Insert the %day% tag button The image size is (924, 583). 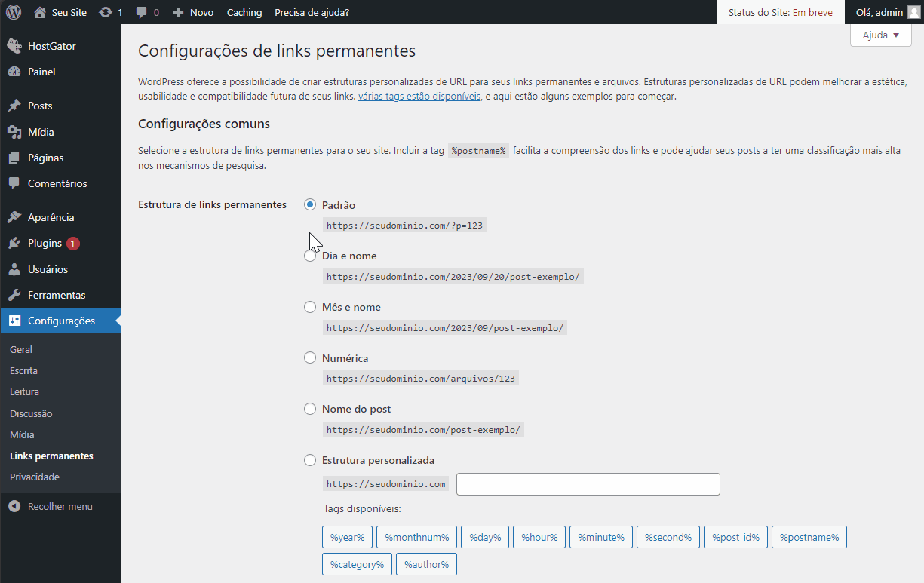coord(485,537)
